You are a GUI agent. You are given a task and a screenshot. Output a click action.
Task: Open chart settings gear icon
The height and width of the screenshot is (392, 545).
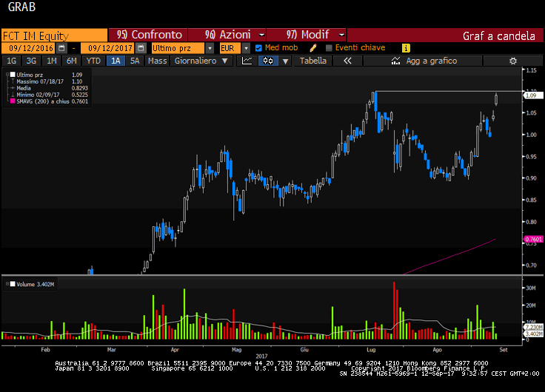(x=512, y=61)
